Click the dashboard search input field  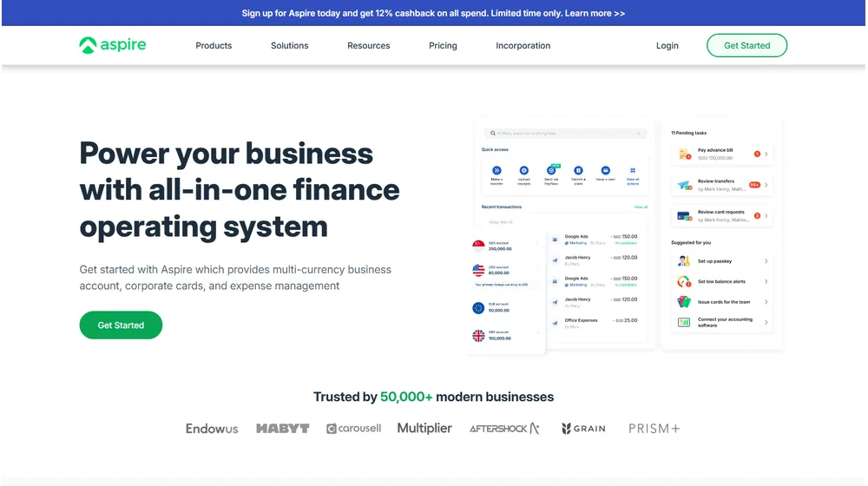(x=566, y=134)
